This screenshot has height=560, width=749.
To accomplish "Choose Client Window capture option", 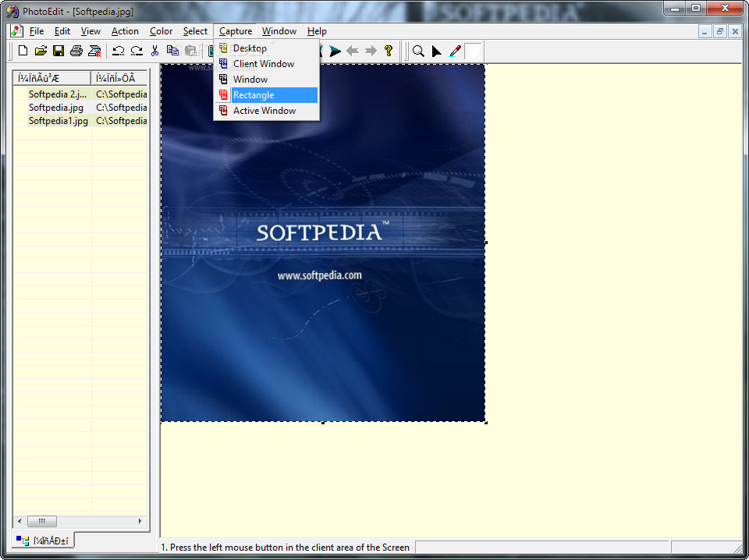I will click(x=267, y=64).
